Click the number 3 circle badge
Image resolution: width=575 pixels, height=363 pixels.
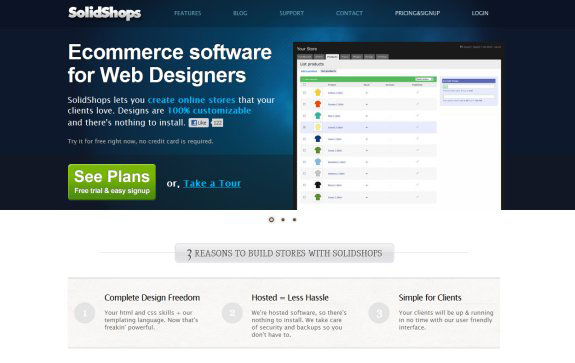tap(379, 313)
